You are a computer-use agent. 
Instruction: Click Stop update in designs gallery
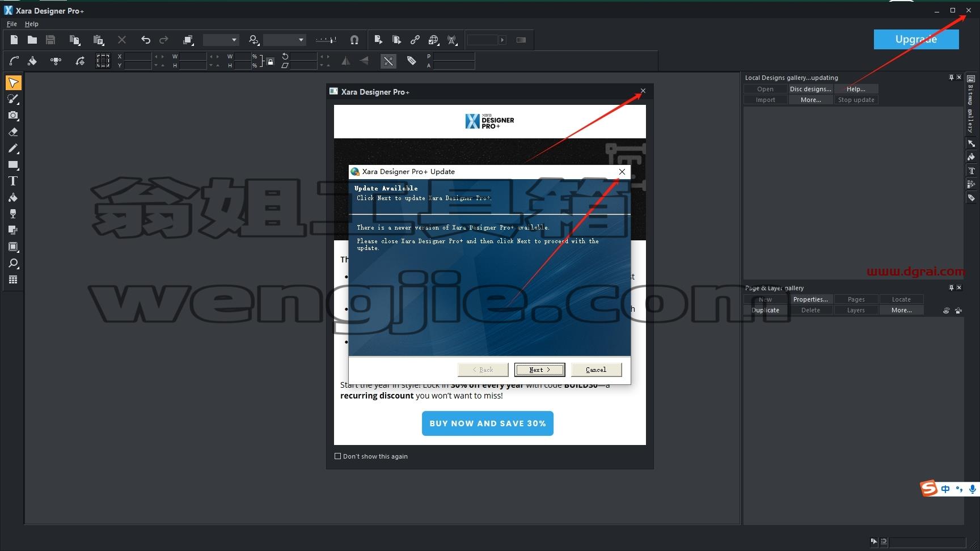pos(856,100)
